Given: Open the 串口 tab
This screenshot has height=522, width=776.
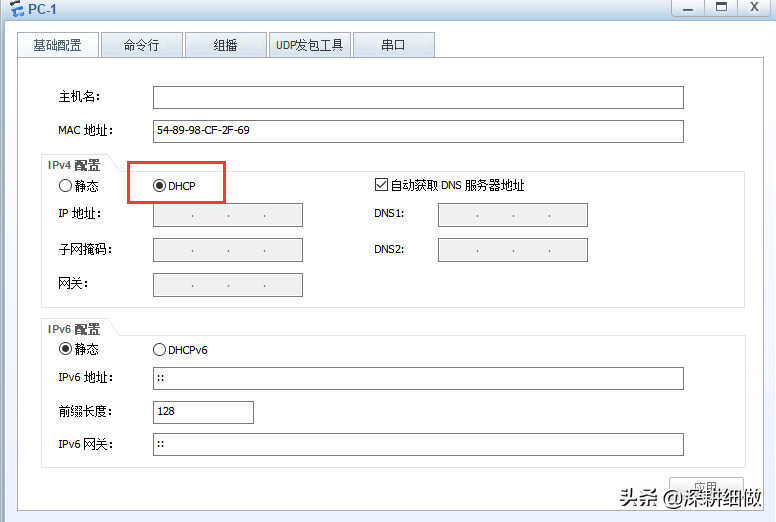Looking at the screenshot, I should click(x=394, y=45).
